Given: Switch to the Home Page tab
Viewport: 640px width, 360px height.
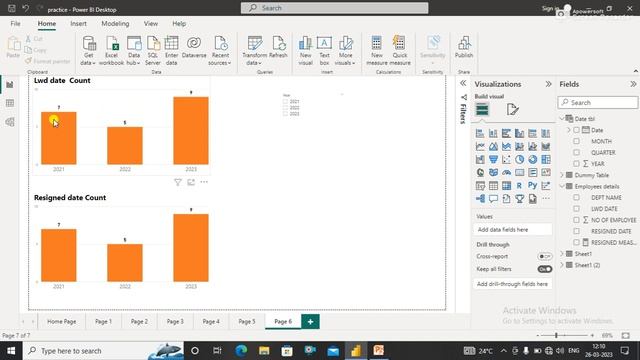Looking at the screenshot, I should pyautogui.click(x=62, y=322).
